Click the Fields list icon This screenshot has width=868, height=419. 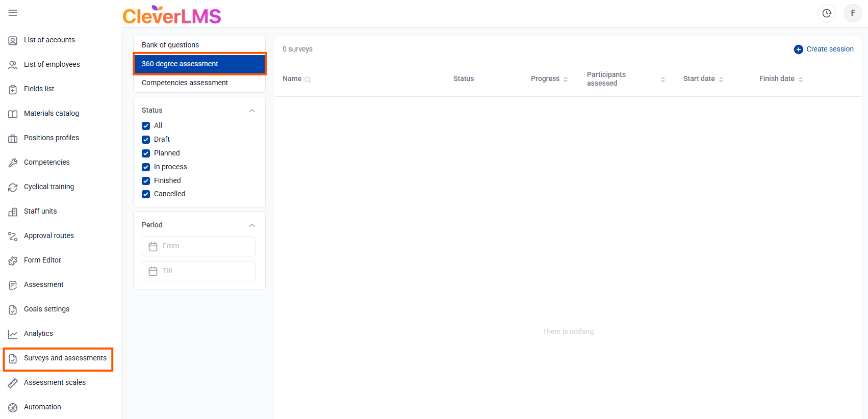pos(13,89)
